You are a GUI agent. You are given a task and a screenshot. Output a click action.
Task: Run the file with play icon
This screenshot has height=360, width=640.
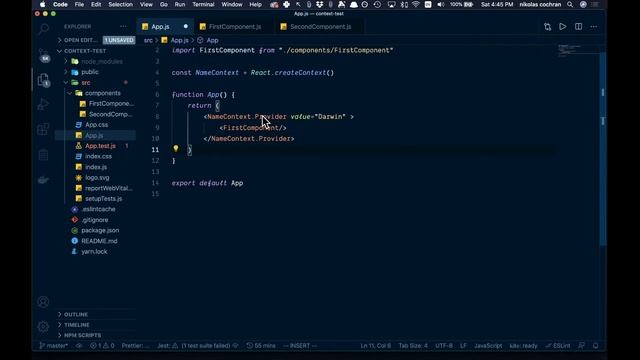pyautogui.click(x=562, y=27)
